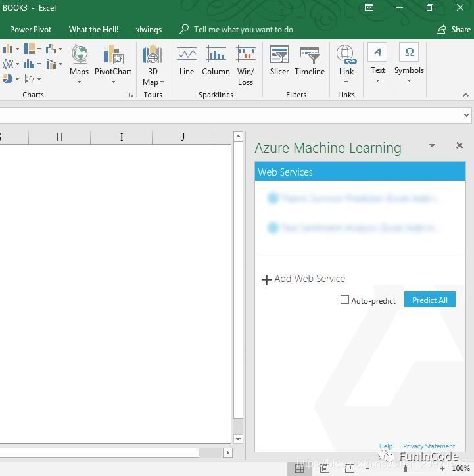Close the Azure Machine Learning pane

tap(459, 146)
